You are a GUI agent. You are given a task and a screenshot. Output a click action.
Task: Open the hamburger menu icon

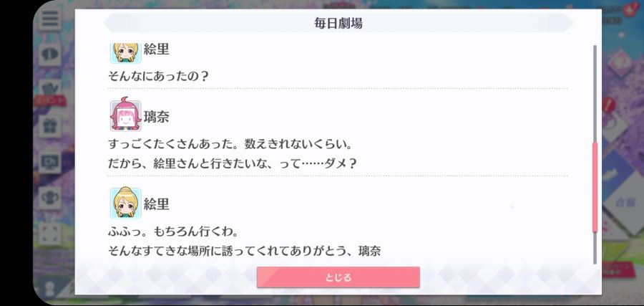pos(50,20)
